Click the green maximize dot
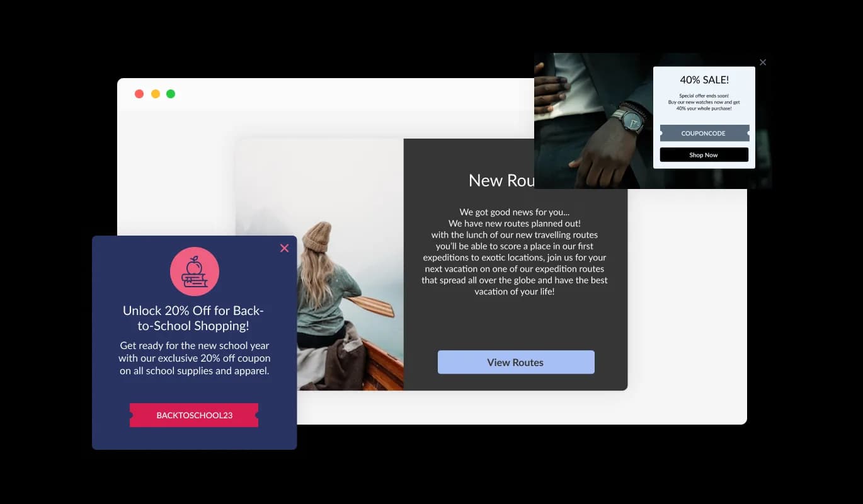Screen dimensions: 863x504 [171, 94]
